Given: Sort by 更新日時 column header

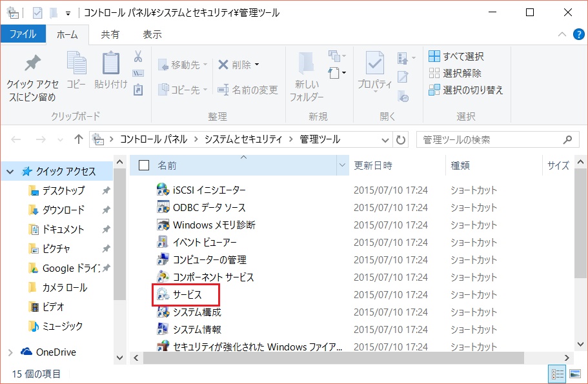Looking at the screenshot, I should pos(397,165).
